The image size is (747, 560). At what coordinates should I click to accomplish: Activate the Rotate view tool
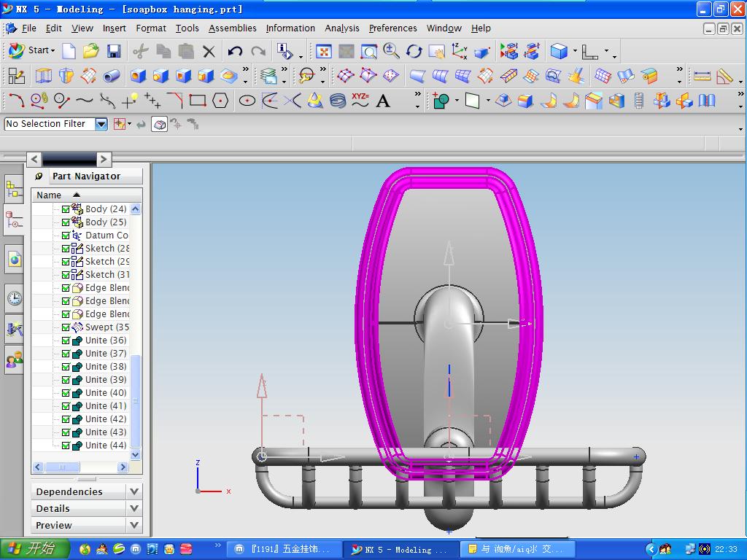414,52
